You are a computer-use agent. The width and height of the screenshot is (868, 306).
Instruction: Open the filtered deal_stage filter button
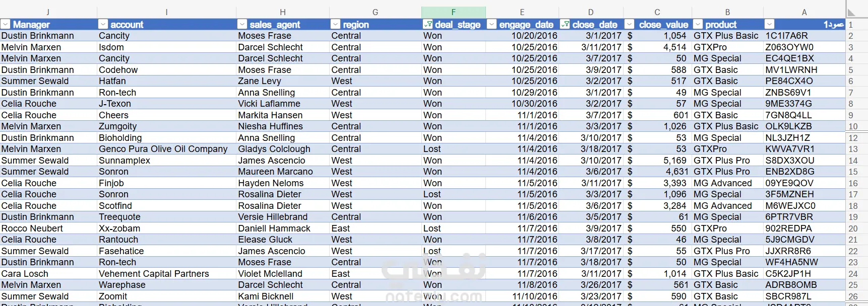tap(428, 24)
